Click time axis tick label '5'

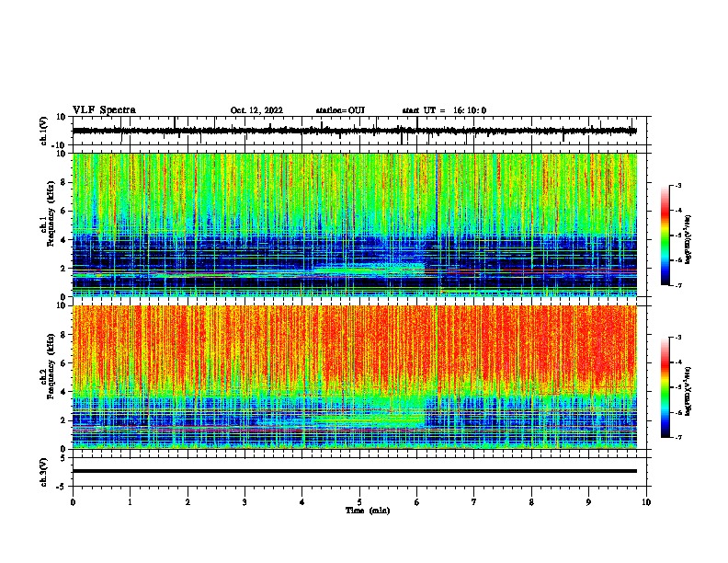coord(359,502)
